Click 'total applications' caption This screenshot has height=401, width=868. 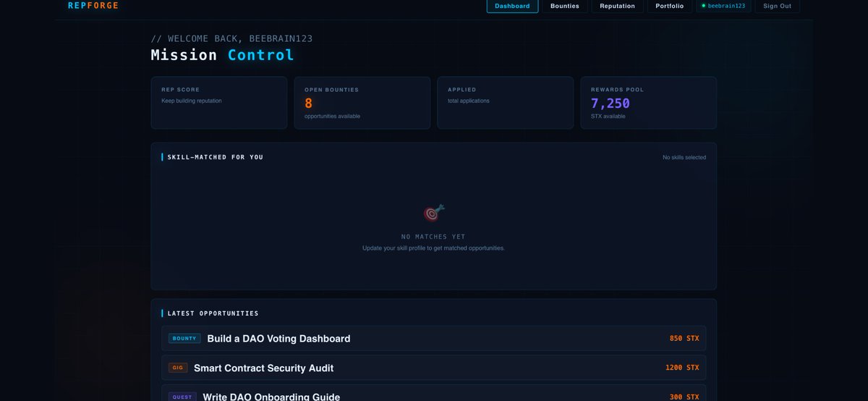pyautogui.click(x=469, y=101)
